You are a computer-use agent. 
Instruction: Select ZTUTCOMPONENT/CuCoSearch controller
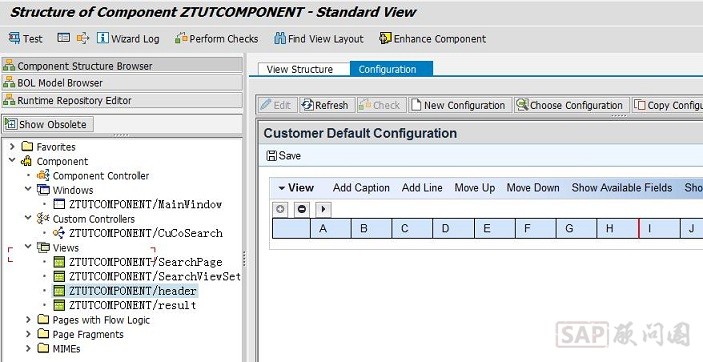146,233
